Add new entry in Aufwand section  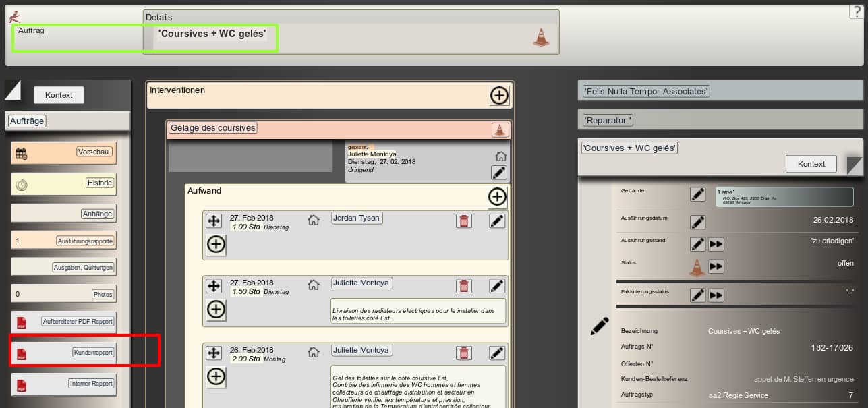click(497, 197)
